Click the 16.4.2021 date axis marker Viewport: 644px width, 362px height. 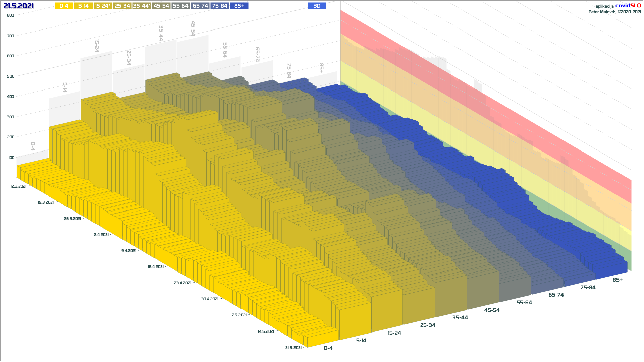(x=156, y=267)
